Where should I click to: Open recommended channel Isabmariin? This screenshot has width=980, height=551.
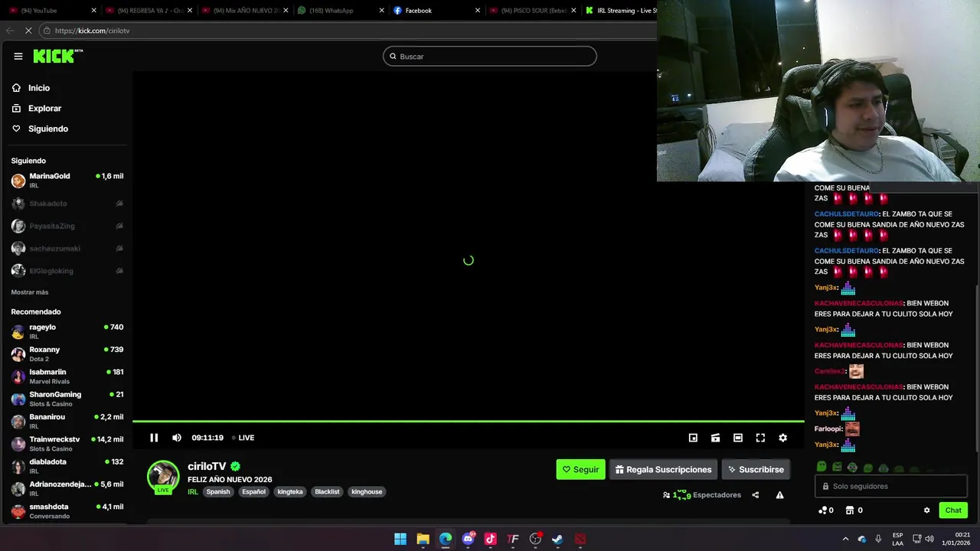pos(67,377)
